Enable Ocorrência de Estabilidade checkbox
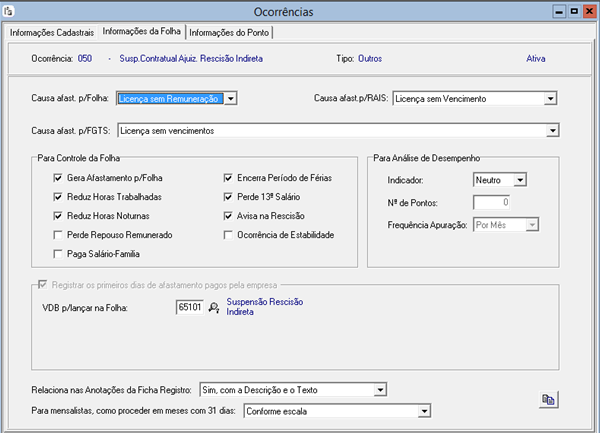This screenshot has width=600, height=433. (228, 235)
